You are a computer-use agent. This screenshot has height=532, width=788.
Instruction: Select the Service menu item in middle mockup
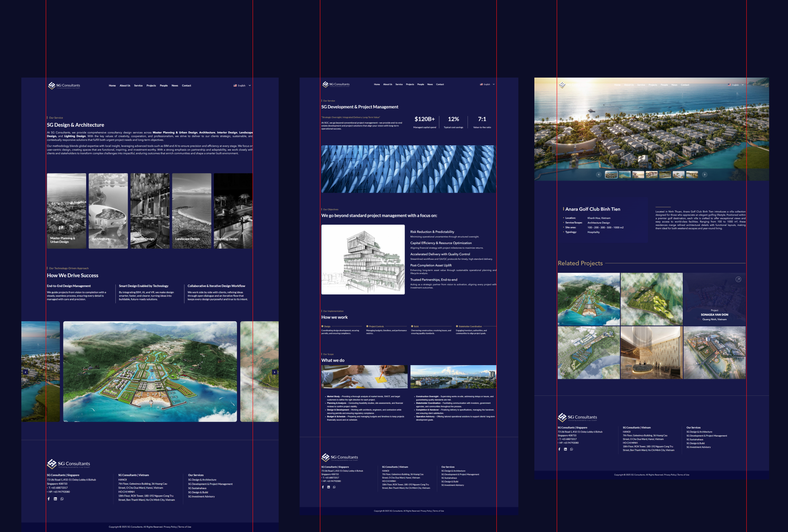[x=399, y=84]
